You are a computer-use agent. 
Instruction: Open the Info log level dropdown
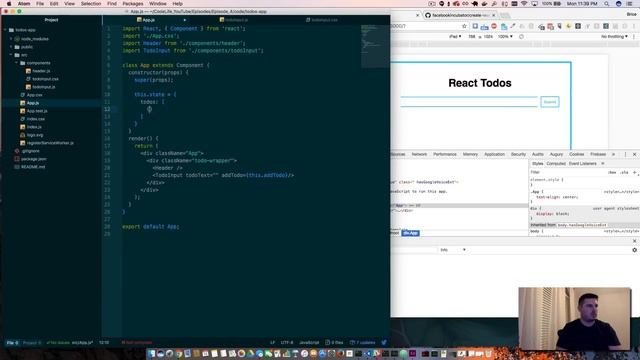(x=453, y=250)
